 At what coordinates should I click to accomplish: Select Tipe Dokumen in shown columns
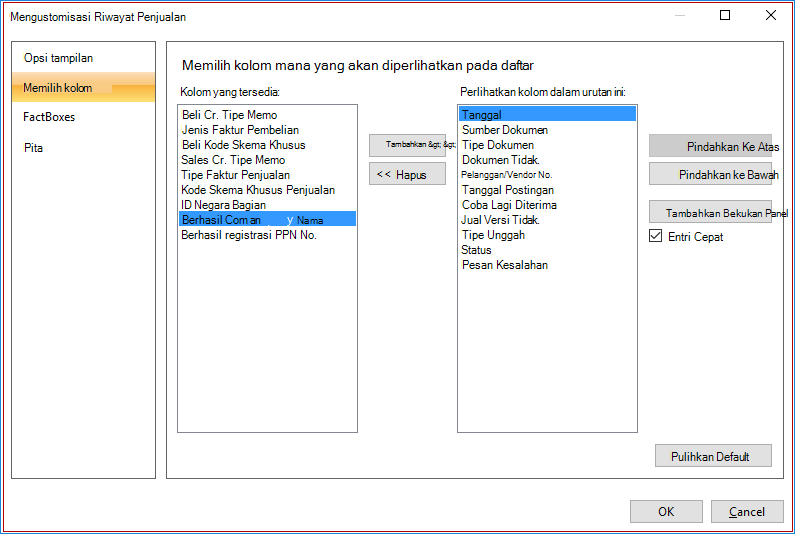(x=547, y=145)
